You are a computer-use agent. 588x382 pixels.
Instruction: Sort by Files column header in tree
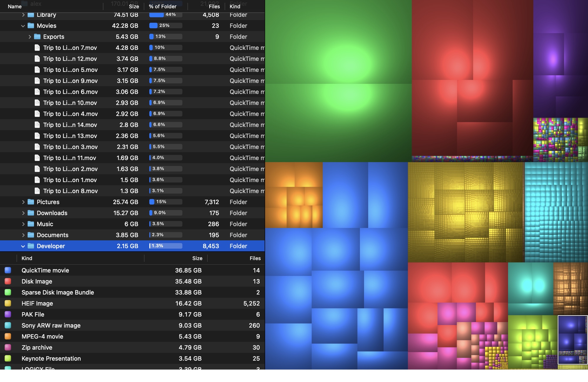coord(214,6)
